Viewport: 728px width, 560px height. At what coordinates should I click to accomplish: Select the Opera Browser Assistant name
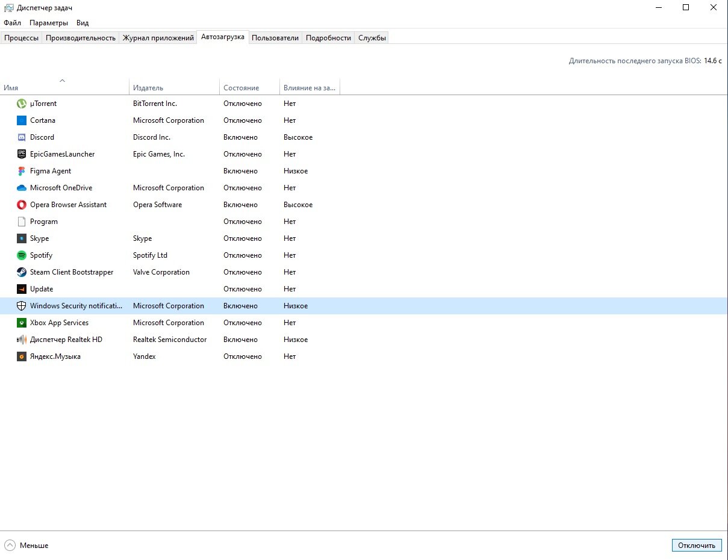pyautogui.click(x=69, y=205)
